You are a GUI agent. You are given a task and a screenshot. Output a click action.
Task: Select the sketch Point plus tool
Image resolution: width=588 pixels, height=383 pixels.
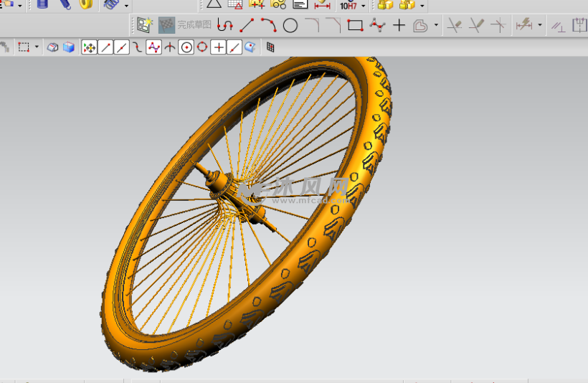click(399, 25)
